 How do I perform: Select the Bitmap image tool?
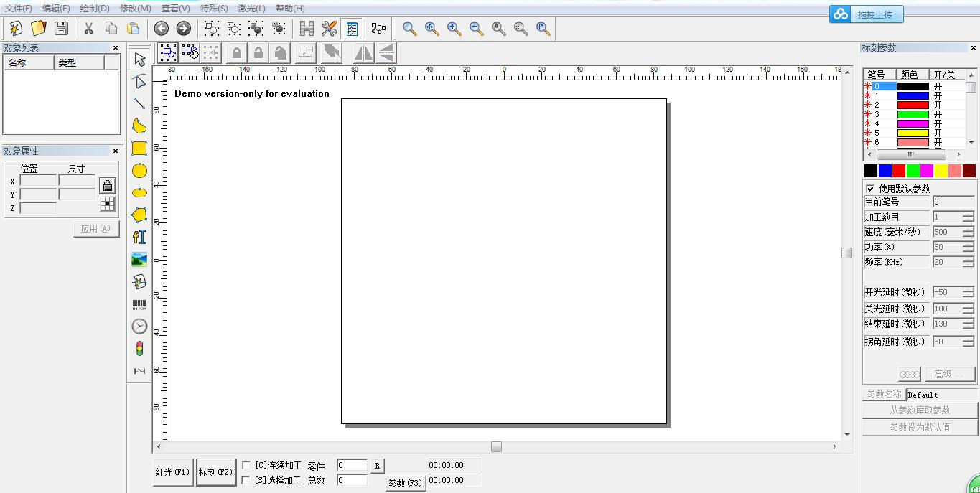[139, 259]
